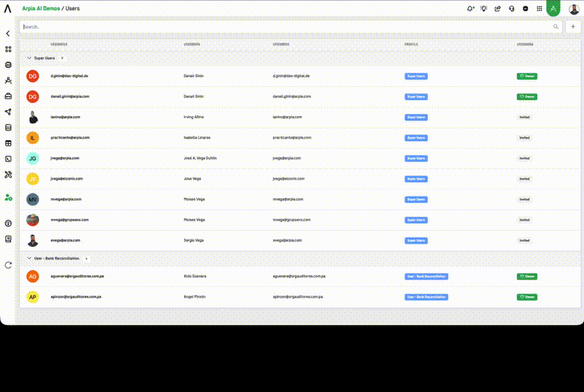Open the info circle sidebar icon

pos(8,223)
